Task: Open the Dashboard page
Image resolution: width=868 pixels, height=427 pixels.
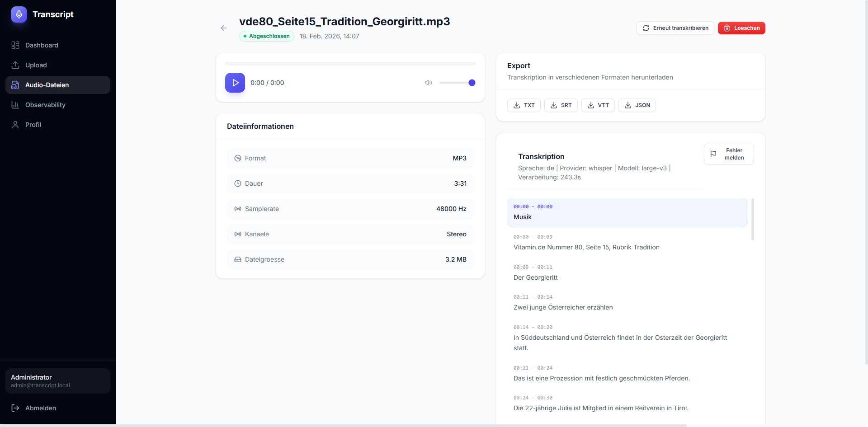Action: 42,45
